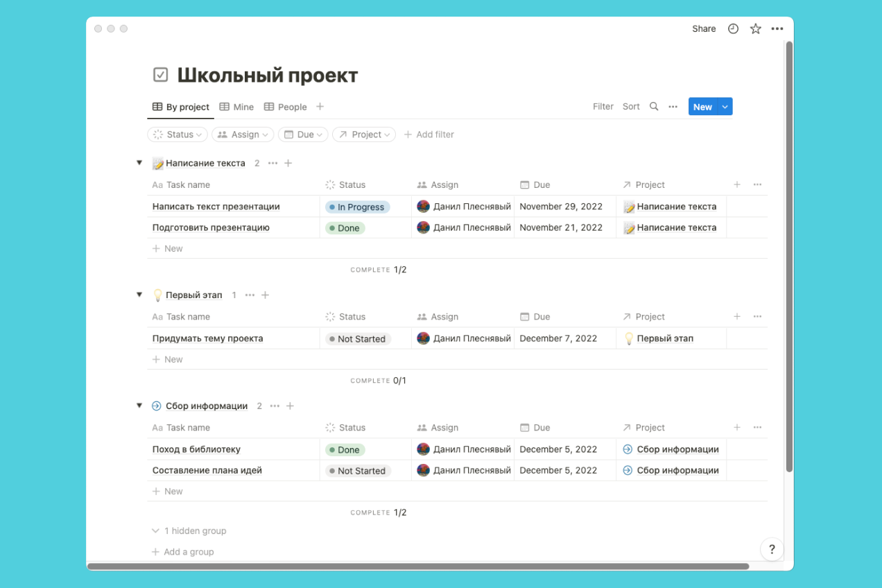882x588 pixels.
Task: Click the search magnifier icon
Action: (654, 107)
